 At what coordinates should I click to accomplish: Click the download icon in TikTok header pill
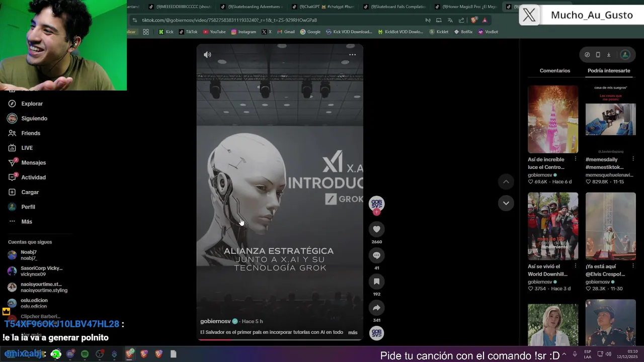point(608,55)
